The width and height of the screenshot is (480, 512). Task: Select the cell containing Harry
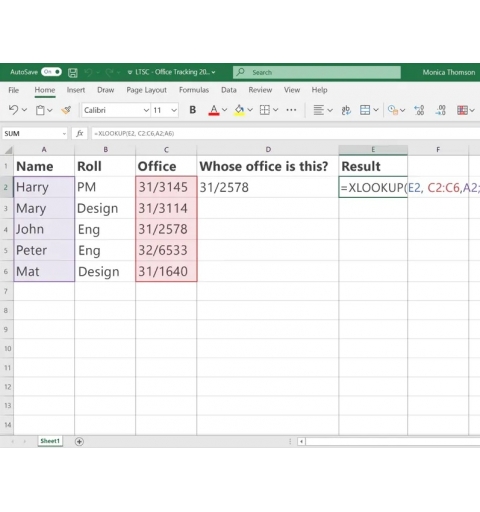point(44,187)
